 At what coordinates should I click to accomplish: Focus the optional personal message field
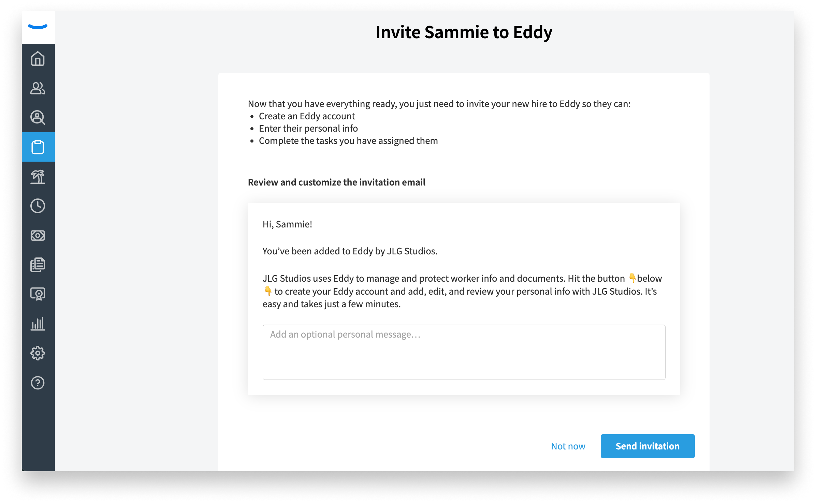(464, 352)
